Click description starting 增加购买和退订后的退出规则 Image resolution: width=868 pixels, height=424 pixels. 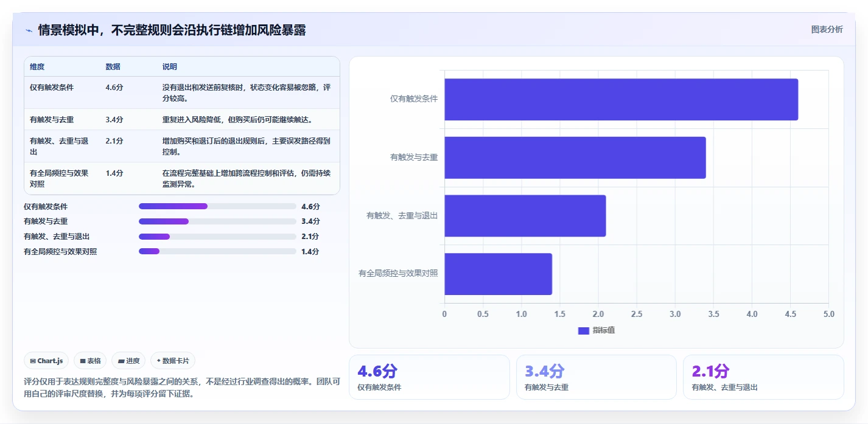[247, 146]
